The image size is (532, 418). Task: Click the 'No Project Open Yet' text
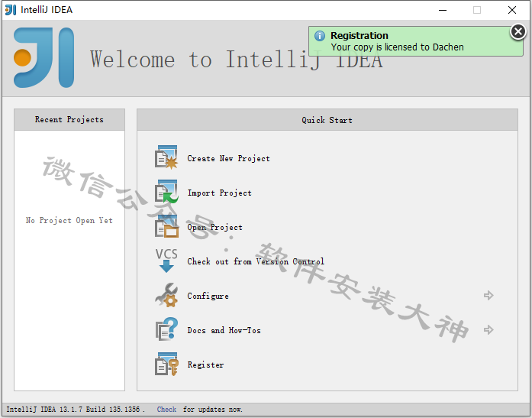point(69,220)
